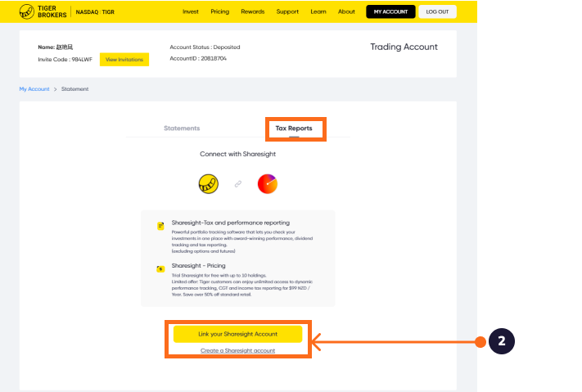This screenshot has width=582, height=392.
Task: Open the Pricing menu item
Action: 219,11
